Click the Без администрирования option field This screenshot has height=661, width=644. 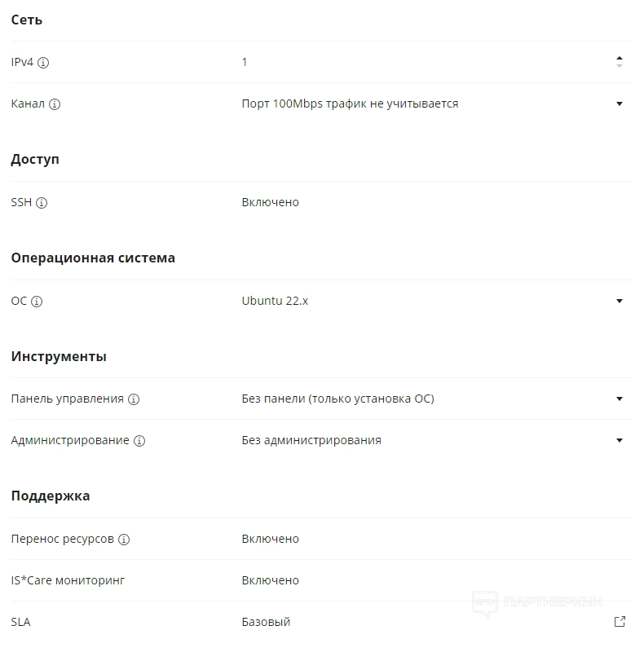coord(311,440)
